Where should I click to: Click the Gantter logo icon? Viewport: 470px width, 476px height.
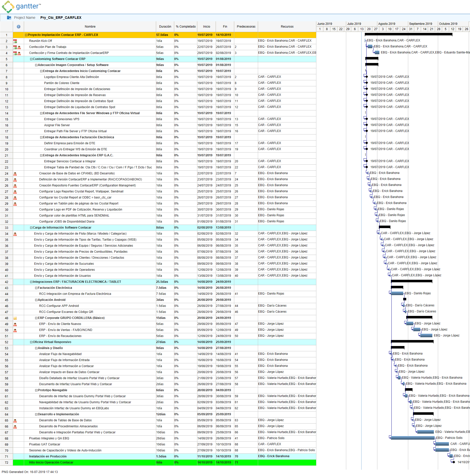coord(8,7)
